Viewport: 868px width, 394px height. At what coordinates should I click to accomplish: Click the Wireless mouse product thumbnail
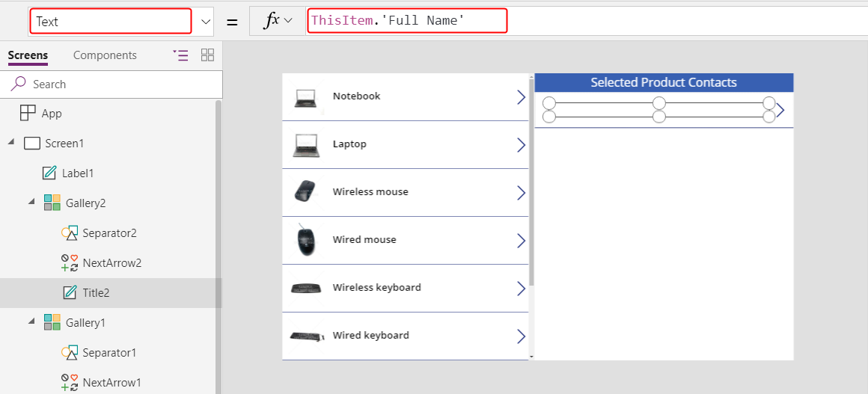coord(305,192)
